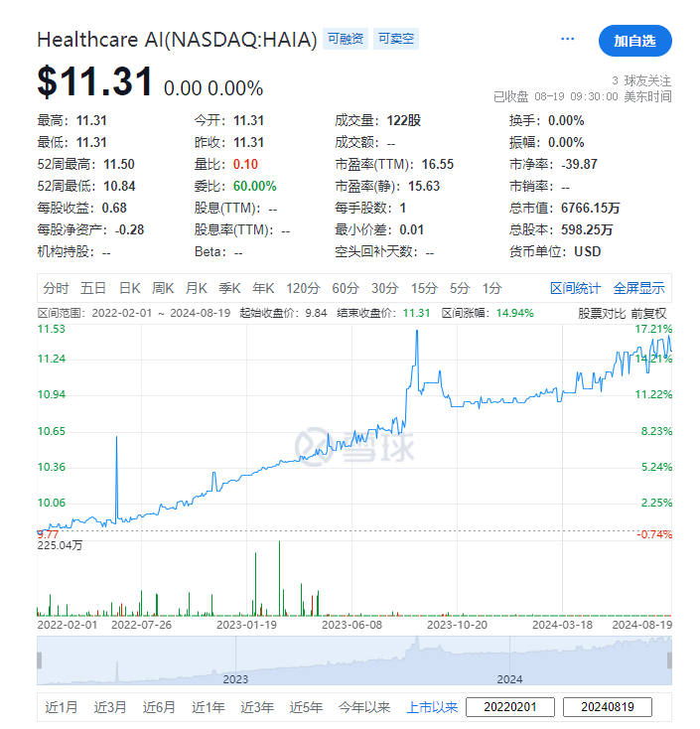
Task: Switch to 周K chart view
Action: 163,288
